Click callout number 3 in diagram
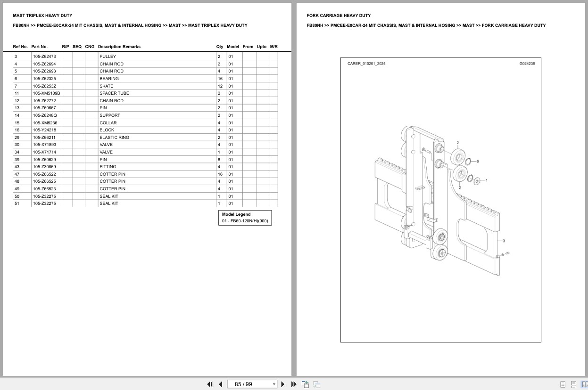Image resolution: width=588 pixels, height=390 pixels. pyautogui.click(x=504, y=241)
